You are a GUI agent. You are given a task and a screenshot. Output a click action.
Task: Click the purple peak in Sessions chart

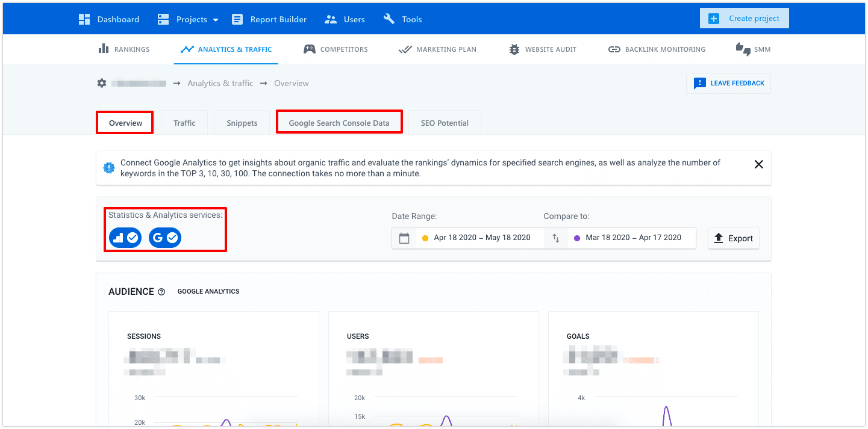point(226,421)
